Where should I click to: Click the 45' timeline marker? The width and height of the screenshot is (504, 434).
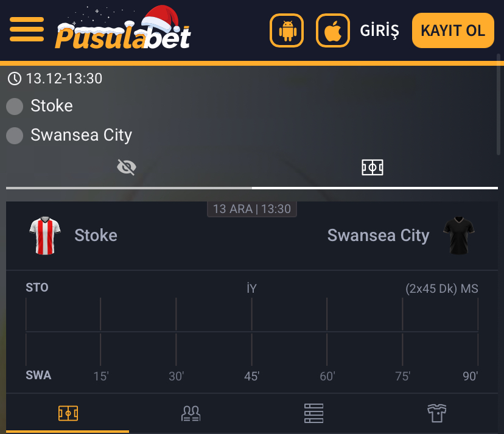coord(251,376)
